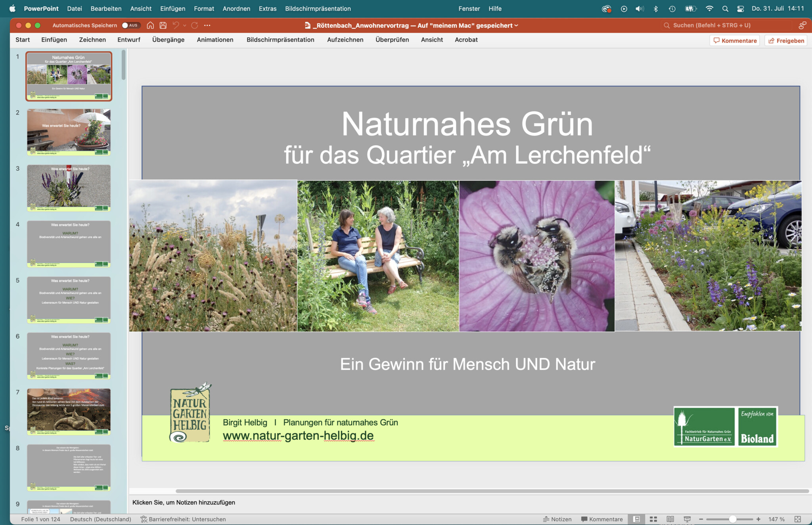
Task: Toggle normal view button in status bar
Action: [x=636, y=519]
